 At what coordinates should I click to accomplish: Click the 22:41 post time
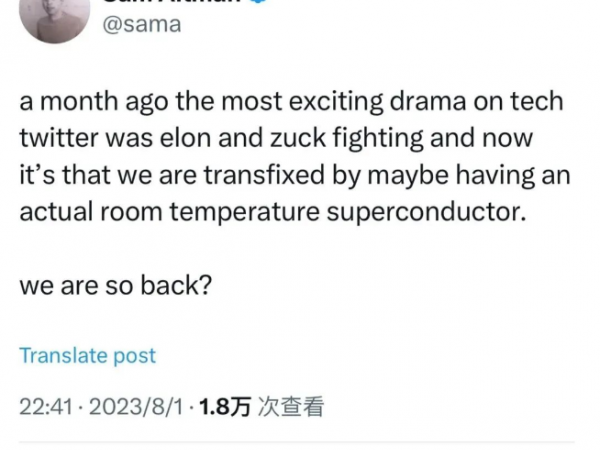43,407
